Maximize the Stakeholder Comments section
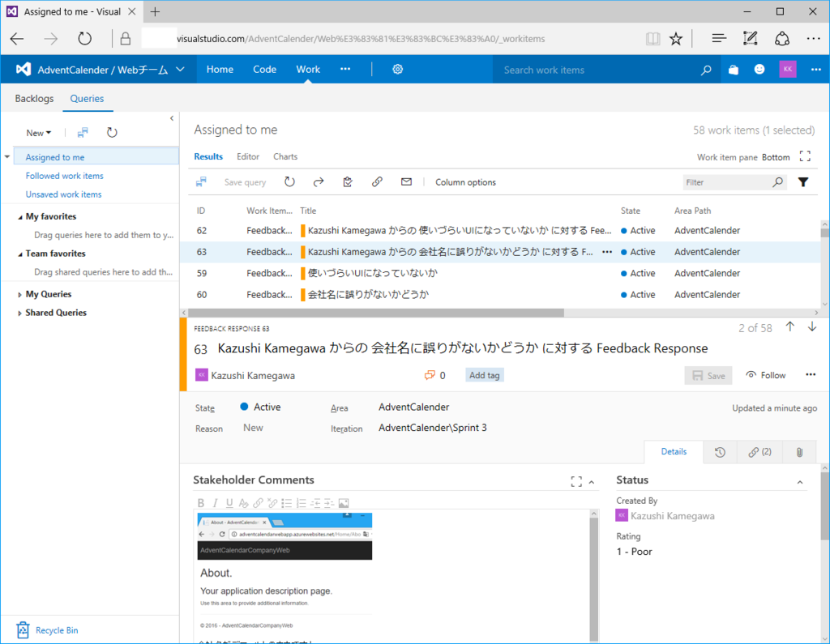This screenshot has height=644, width=830. (x=576, y=481)
